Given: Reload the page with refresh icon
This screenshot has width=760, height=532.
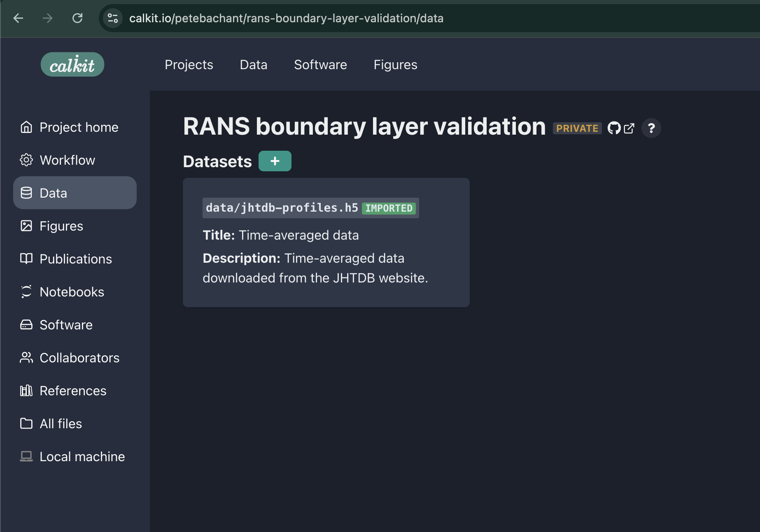Looking at the screenshot, I should point(77,18).
